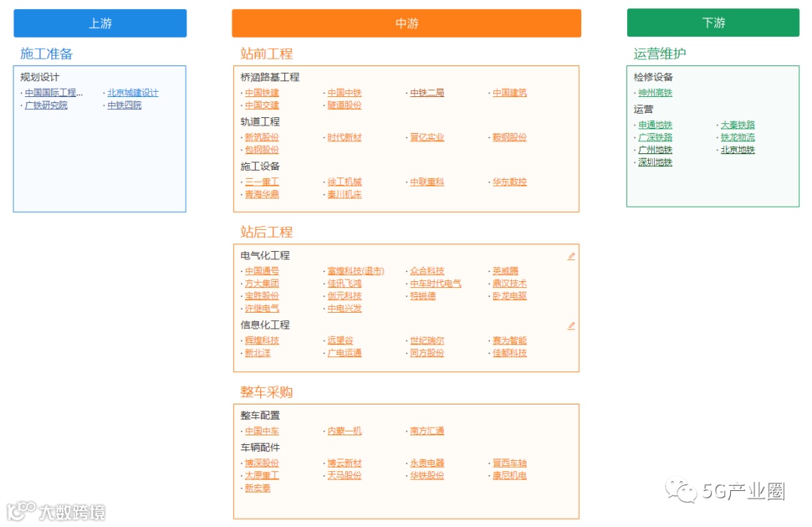The image size is (812, 527).
Task: Open the 中车时代电气 link
Action: 435,283
